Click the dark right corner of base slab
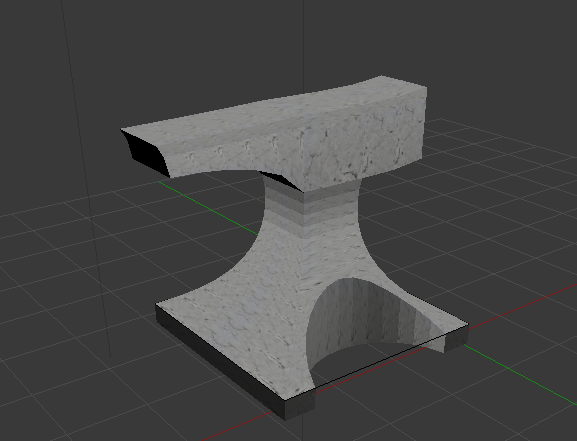The width and height of the screenshot is (577, 441). pos(456,338)
